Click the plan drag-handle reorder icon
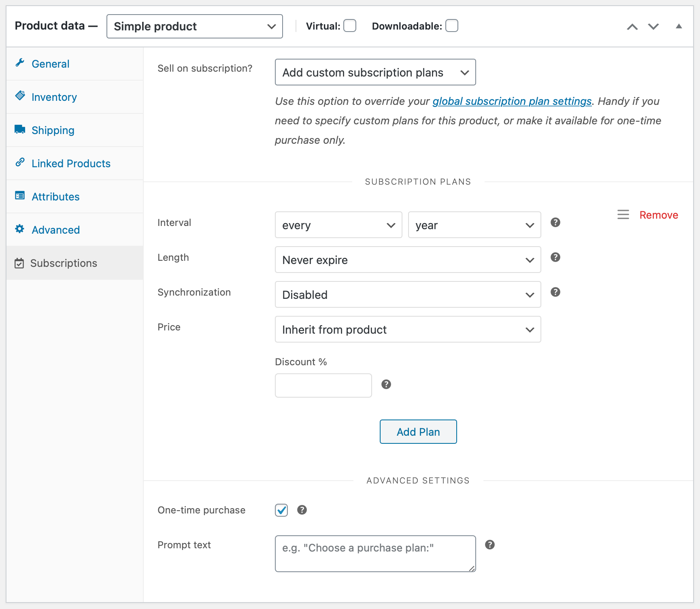This screenshot has height=609, width=700. click(x=623, y=215)
